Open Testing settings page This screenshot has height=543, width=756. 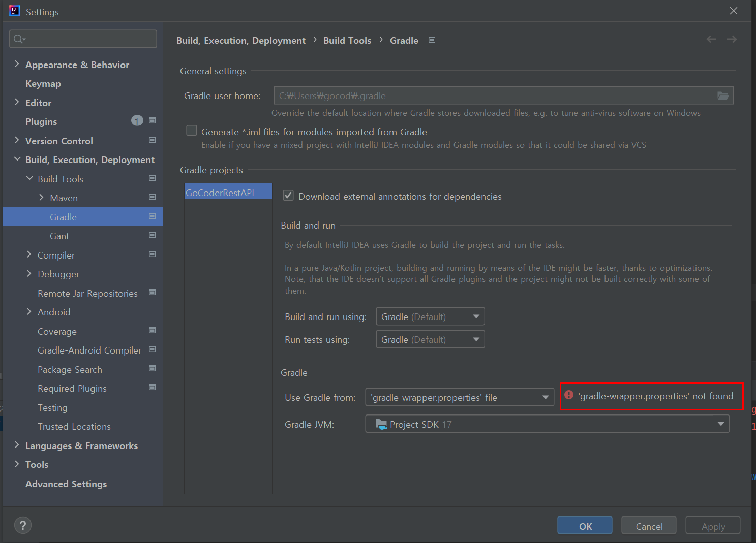(52, 408)
